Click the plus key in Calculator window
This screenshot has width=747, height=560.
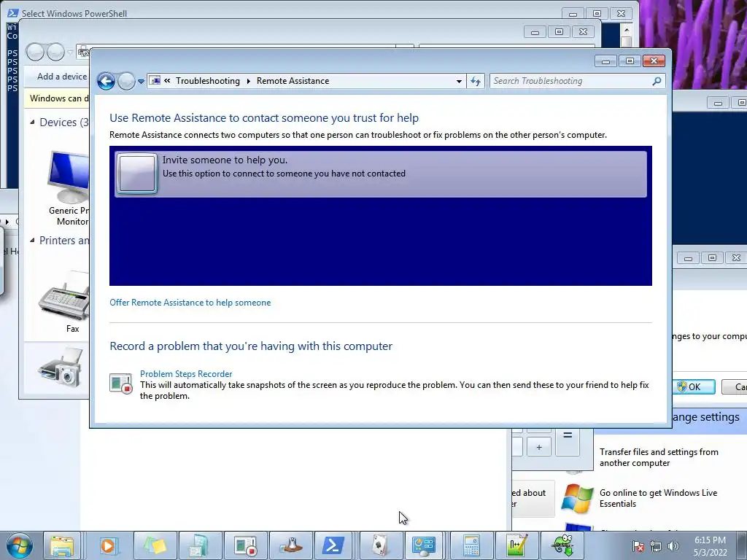tap(539, 447)
